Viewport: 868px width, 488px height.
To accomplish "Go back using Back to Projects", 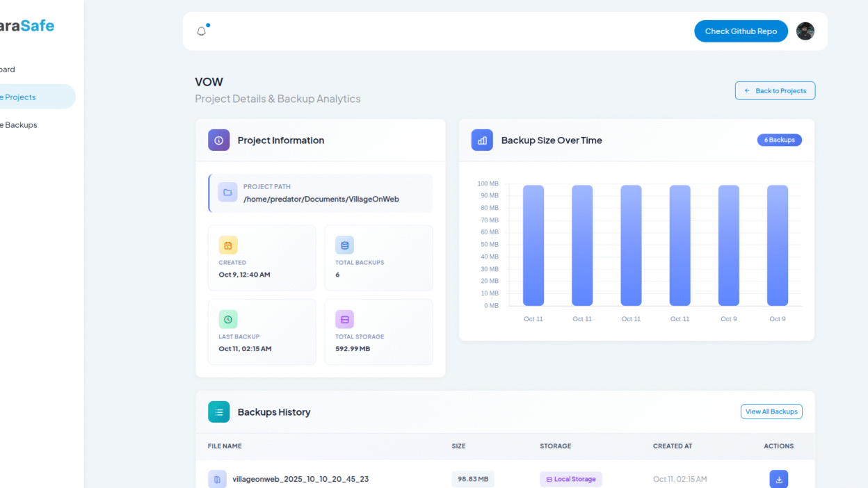I will [x=775, y=91].
